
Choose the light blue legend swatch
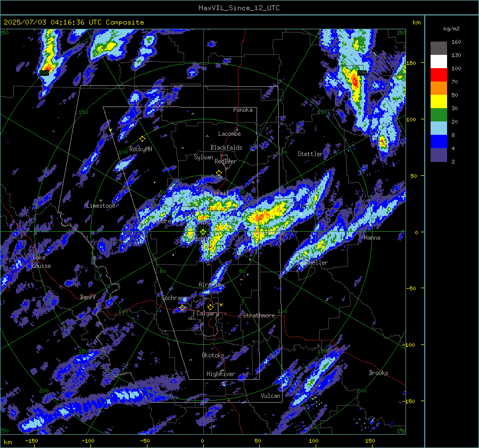point(439,128)
